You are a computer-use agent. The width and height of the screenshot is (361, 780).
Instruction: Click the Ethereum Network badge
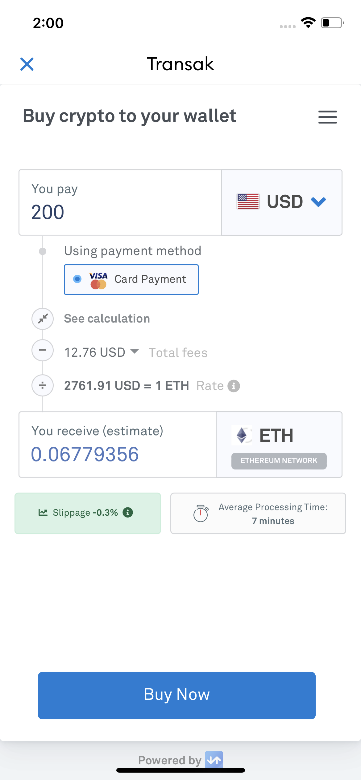click(x=279, y=461)
